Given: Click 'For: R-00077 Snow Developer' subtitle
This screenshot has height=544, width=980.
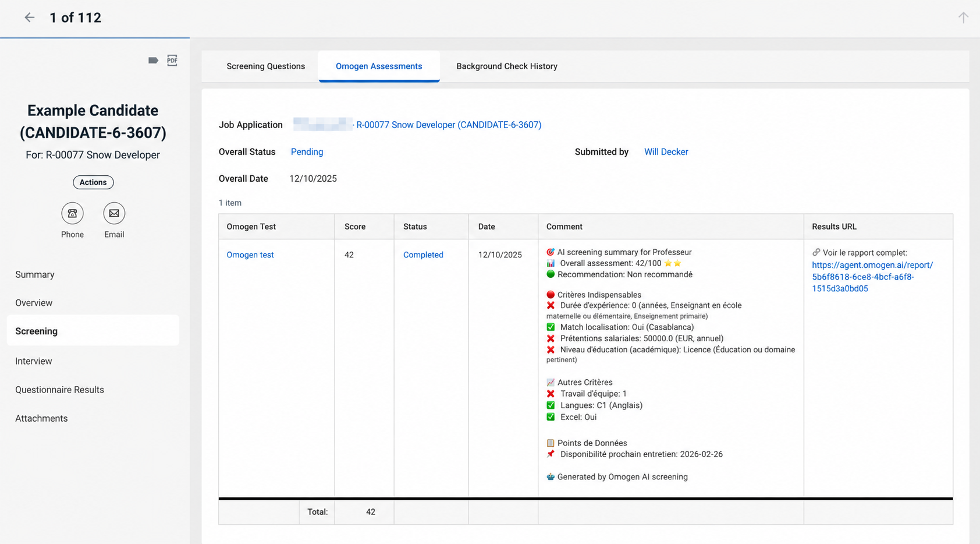Looking at the screenshot, I should [93, 155].
